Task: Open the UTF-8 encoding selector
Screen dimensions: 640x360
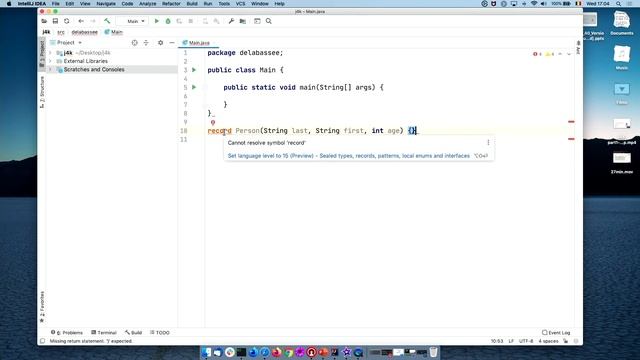Action: pyautogui.click(x=526, y=341)
